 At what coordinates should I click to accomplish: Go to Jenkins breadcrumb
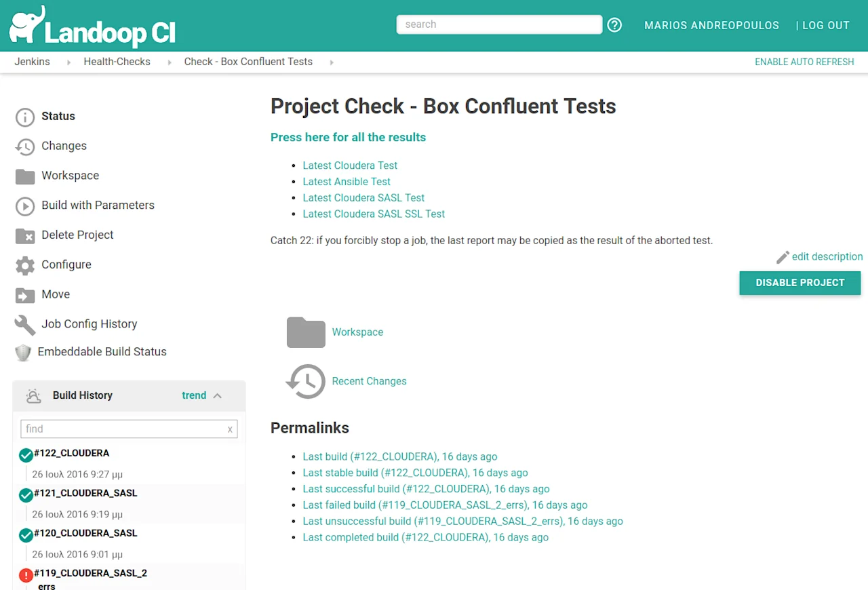33,62
